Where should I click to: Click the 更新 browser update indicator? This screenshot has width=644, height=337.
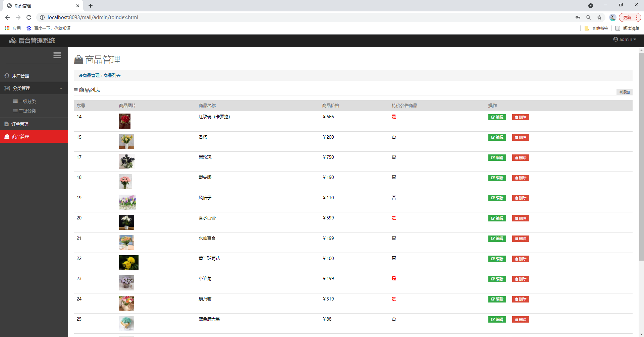[x=628, y=17]
